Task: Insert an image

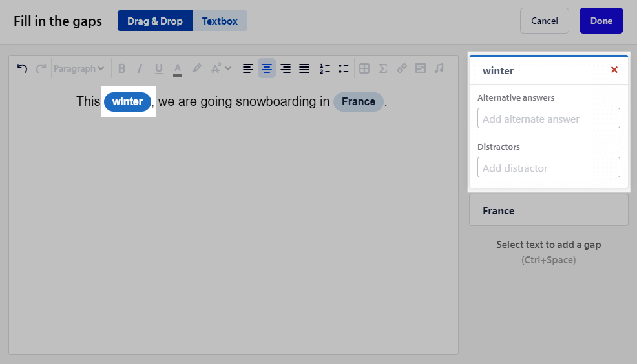Action: (421, 68)
